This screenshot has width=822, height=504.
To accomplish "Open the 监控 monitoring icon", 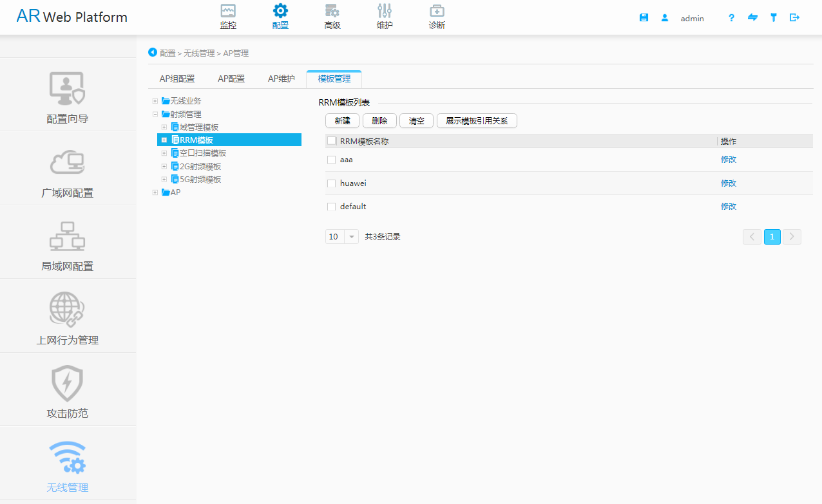I will (x=228, y=11).
